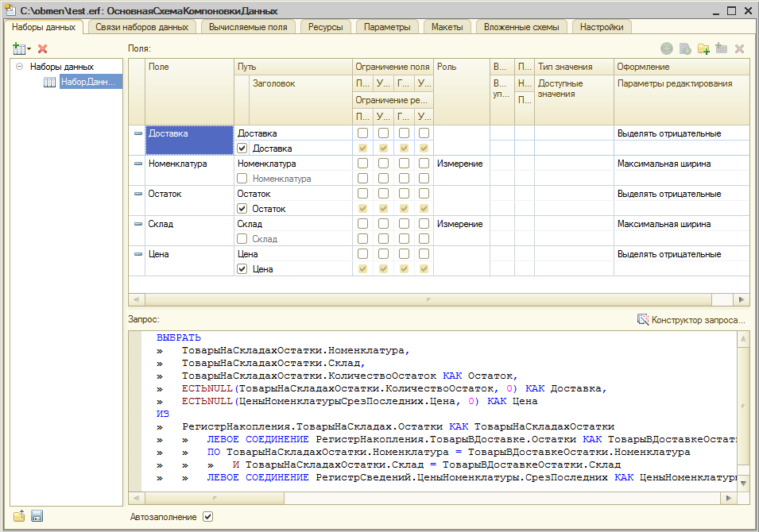Click the grey delete field icon

tap(739, 48)
